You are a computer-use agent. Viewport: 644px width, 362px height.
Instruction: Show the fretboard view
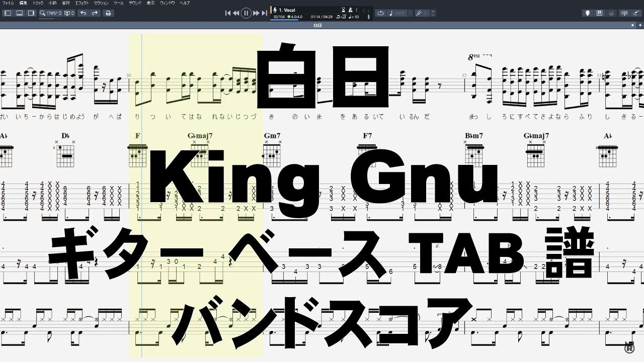point(588,13)
